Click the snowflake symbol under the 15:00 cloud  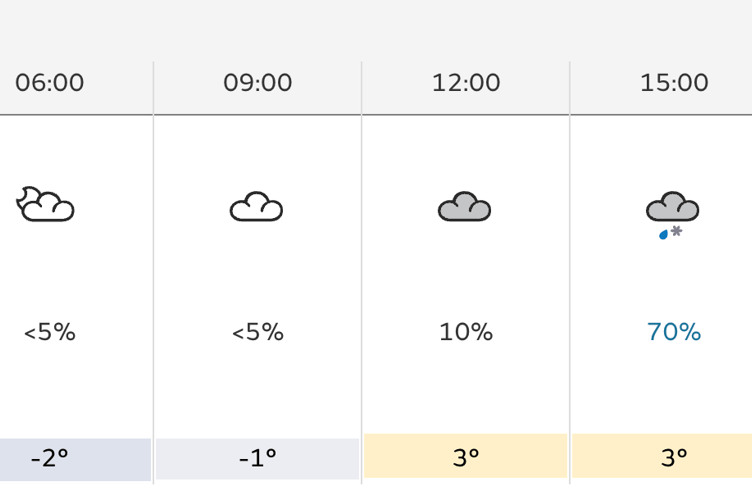676,231
